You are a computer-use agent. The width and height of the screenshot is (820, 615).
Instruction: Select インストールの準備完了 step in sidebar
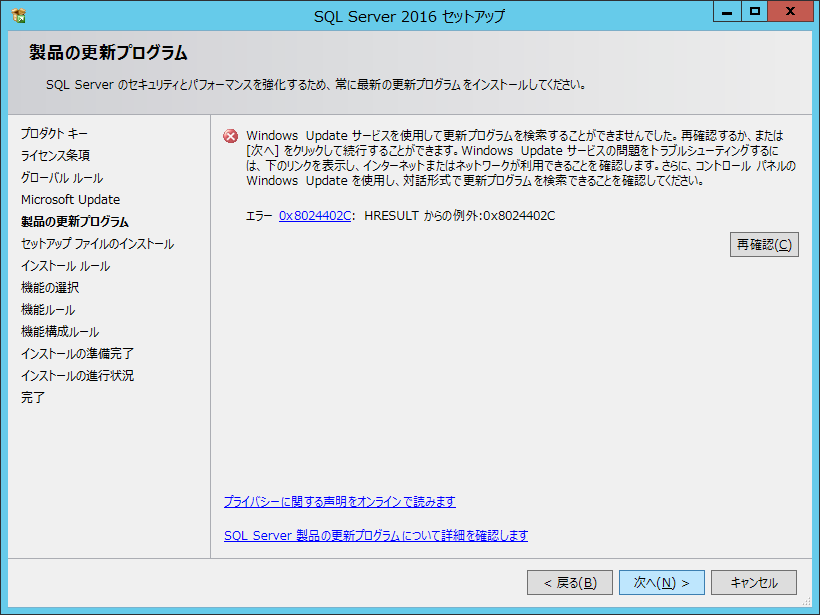click(x=77, y=353)
